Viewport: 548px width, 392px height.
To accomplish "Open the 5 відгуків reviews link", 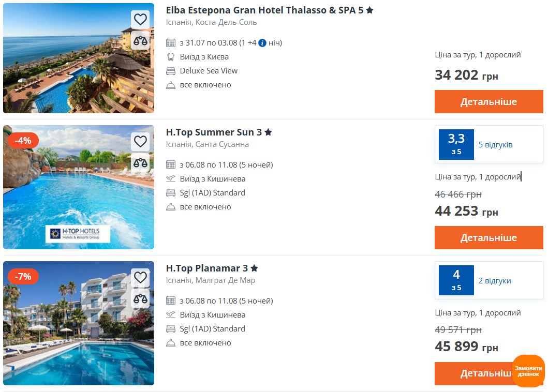I will [x=495, y=145].
